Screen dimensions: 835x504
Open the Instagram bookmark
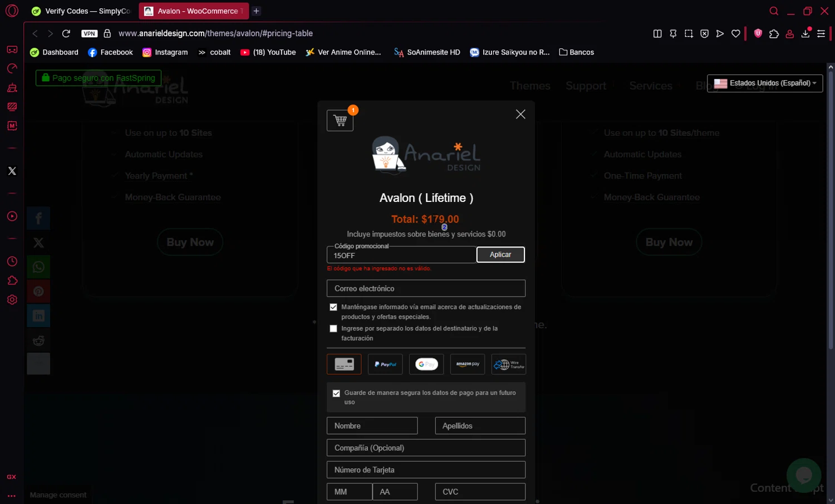165,52
